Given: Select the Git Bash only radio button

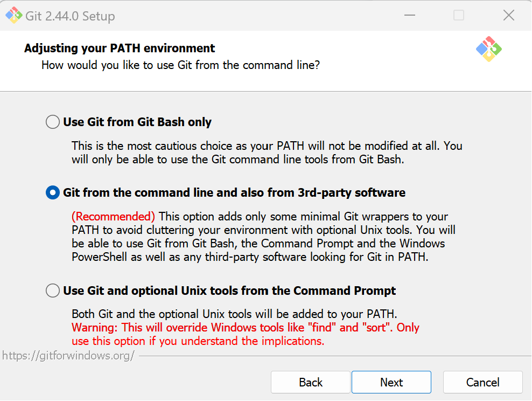Looking at the screenshot, I should click(53, 122).
